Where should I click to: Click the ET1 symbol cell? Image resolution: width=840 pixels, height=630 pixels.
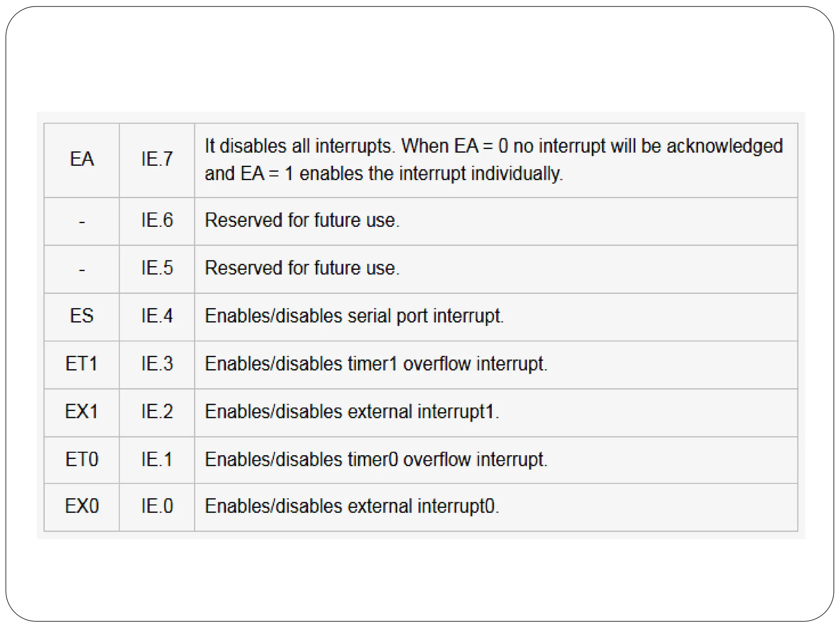(82, 364)
